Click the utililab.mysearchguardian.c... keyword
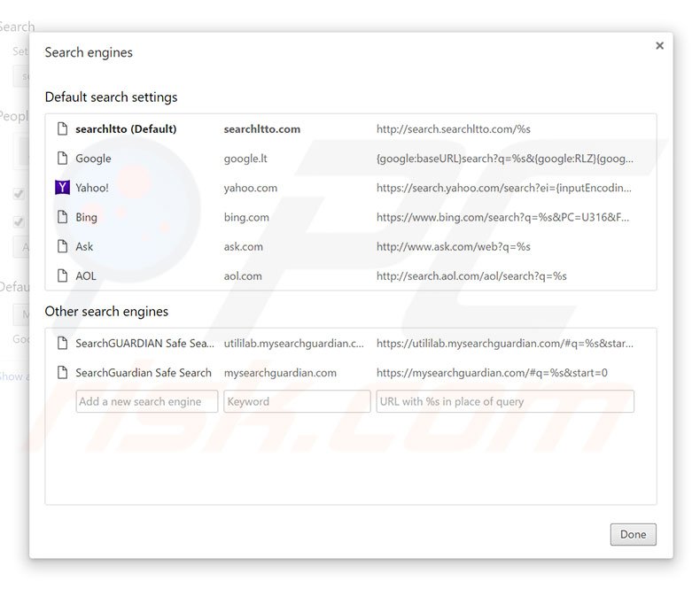The height and width of the screenshot is (589, 700). pos(294,343)
